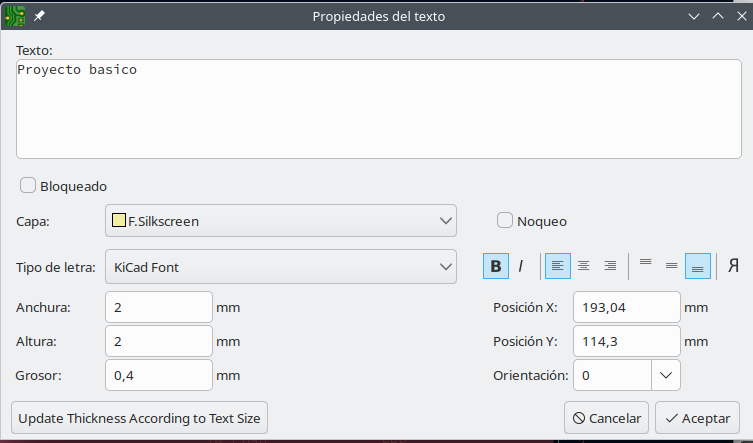This screenshot has width=753, height=443.
Task: Align text to the top
Action: click(645, 266)
